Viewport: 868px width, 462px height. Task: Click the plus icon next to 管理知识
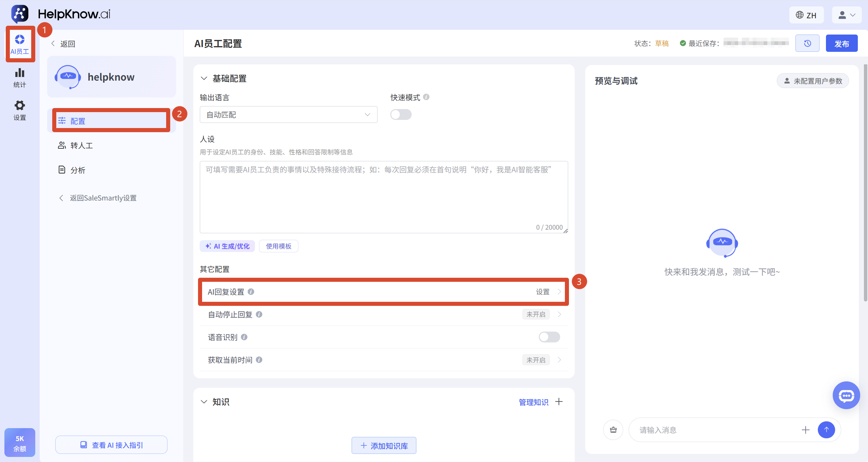pos(559,402)
